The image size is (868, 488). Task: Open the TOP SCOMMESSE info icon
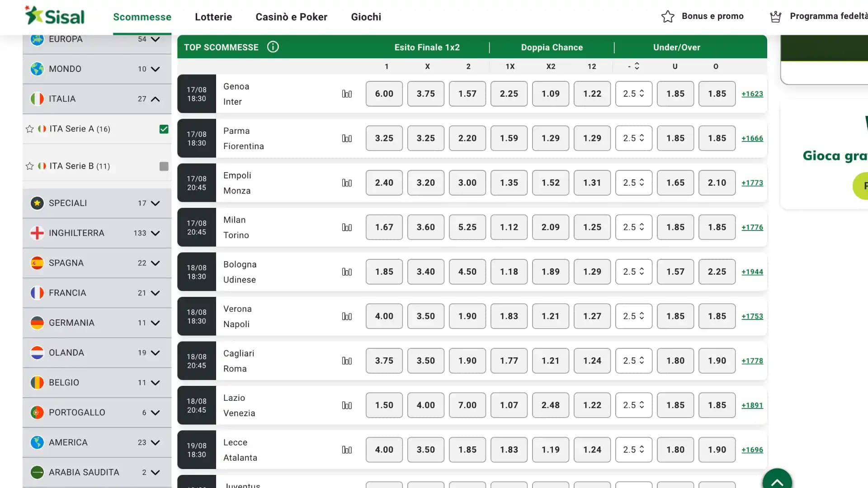(x=273, y=47)
